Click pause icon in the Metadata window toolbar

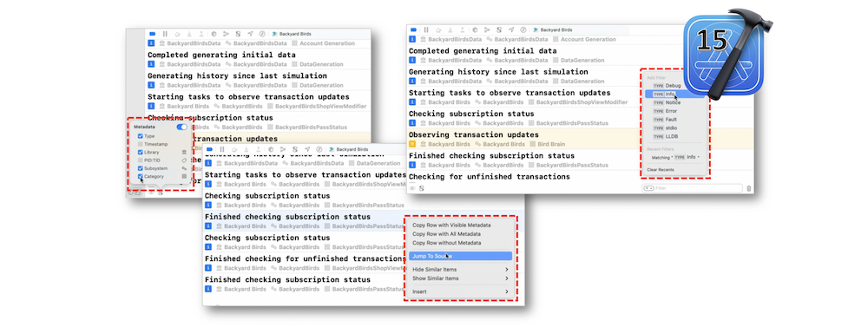(165, 34)
